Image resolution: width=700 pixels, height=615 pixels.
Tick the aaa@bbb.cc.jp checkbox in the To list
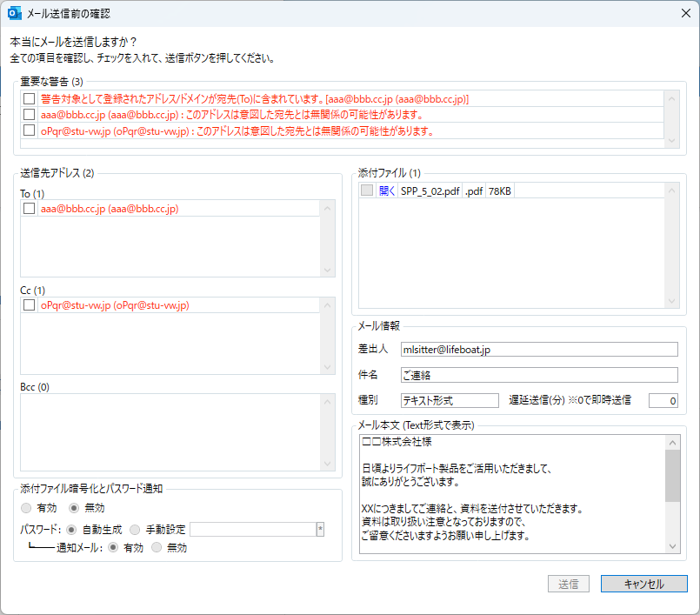point(30,209)
